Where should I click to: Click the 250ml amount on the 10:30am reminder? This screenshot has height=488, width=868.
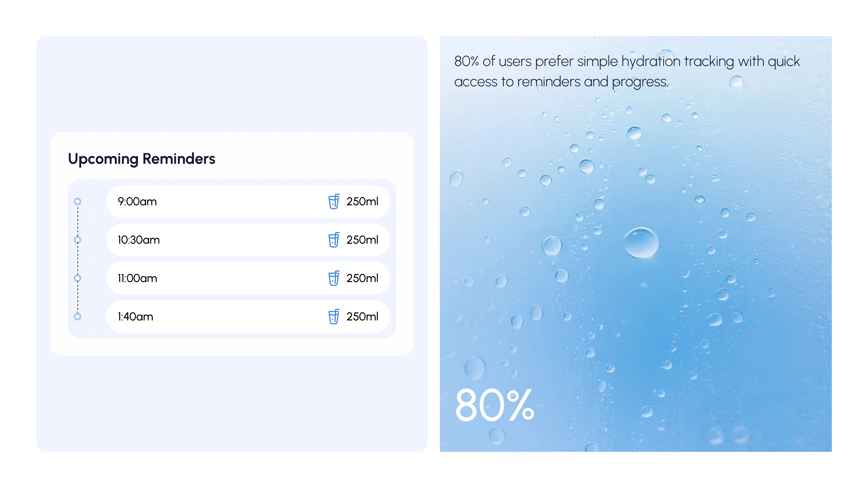pyautogui.click(x=362, y=240)
